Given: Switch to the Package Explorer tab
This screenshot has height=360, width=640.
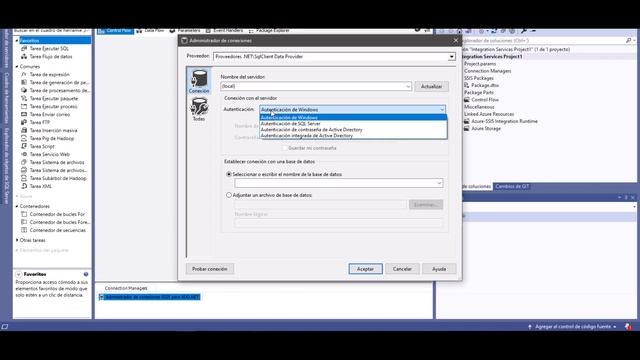Looking at the screenshot, I should coord(269,31).
